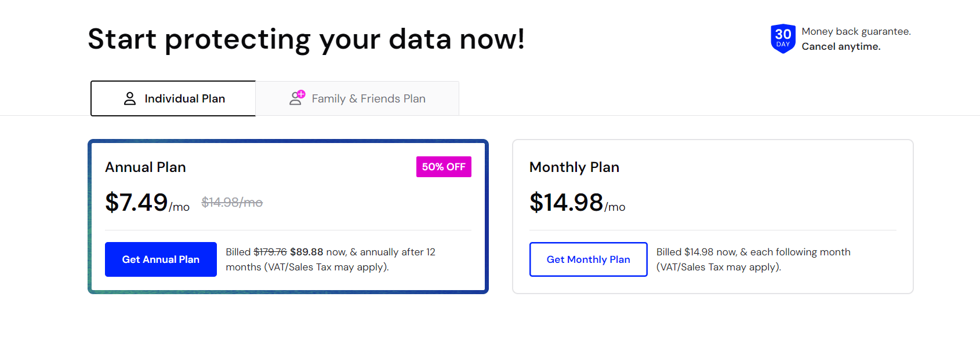
Task: Select the Individual Plan tab
Action: pyautogui.click(x=173, y=98)
